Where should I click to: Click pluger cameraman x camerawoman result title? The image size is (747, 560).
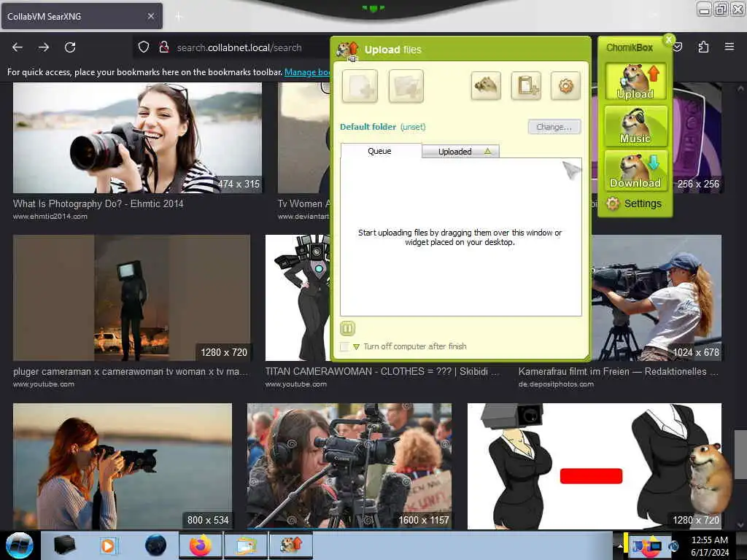pyautogui.click(x=130, y=371)
